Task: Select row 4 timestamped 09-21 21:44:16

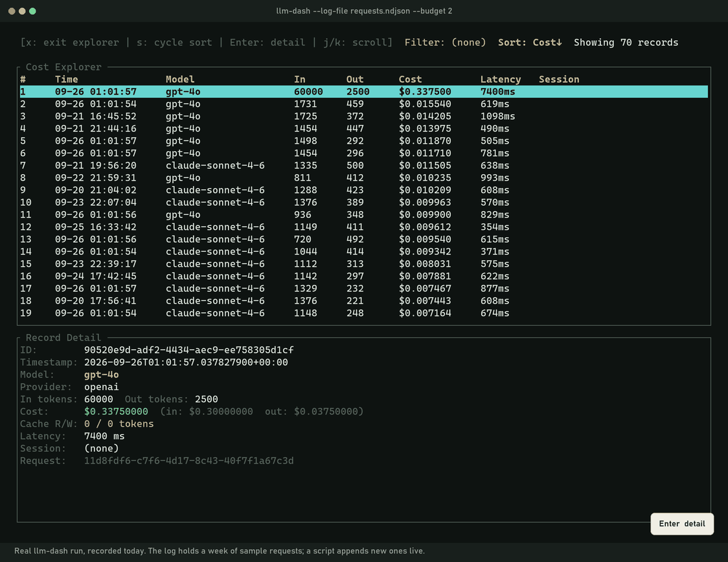Action: [x=363, y=129]
